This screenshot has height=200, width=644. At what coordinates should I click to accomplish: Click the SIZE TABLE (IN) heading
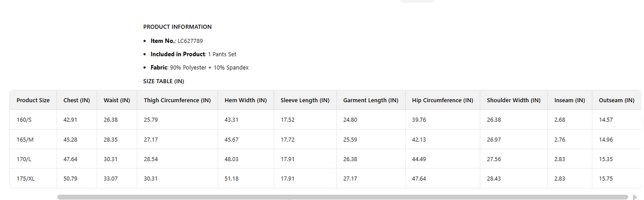[164, 81]
